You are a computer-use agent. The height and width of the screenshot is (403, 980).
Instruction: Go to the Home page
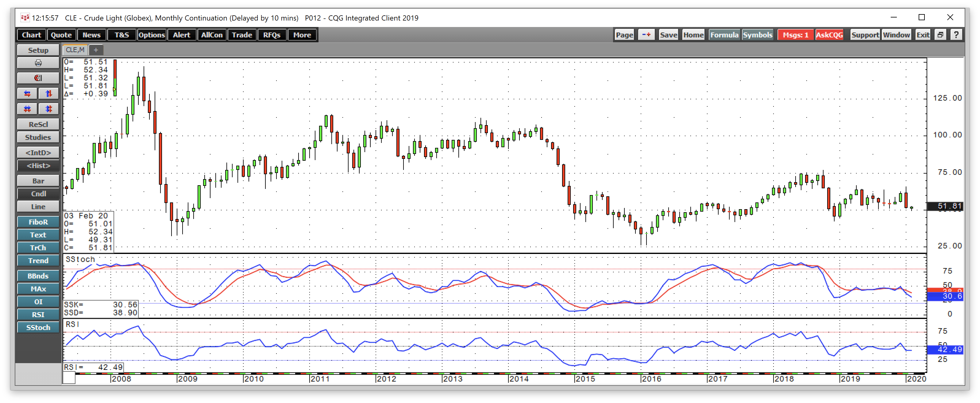click(693, 35)
